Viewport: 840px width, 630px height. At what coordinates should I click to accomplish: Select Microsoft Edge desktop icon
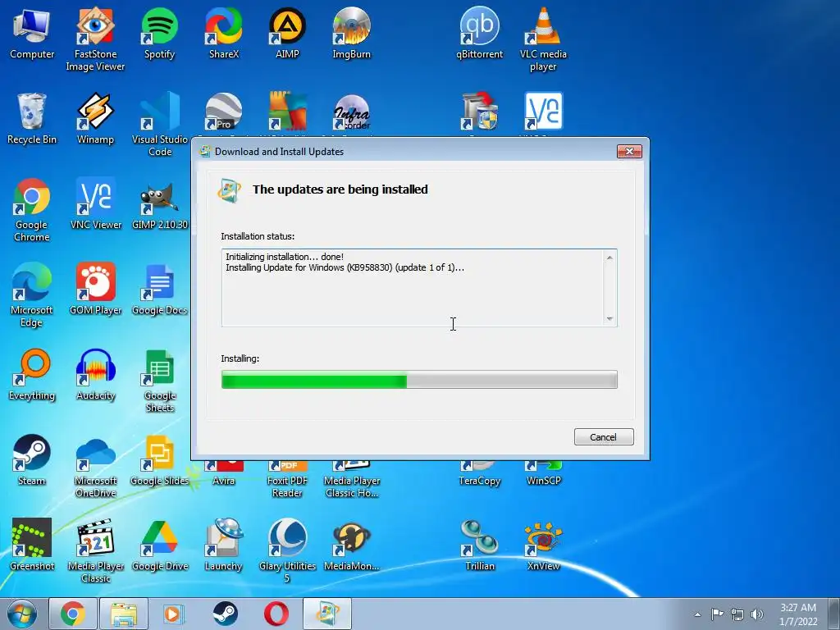click(x=32, y=295)
